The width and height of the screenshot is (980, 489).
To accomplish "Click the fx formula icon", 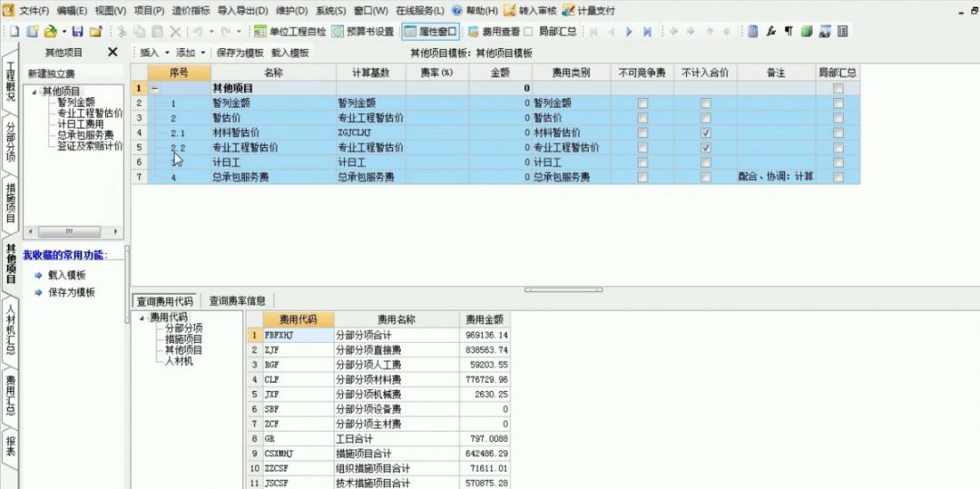I will (x=771, y=31).
